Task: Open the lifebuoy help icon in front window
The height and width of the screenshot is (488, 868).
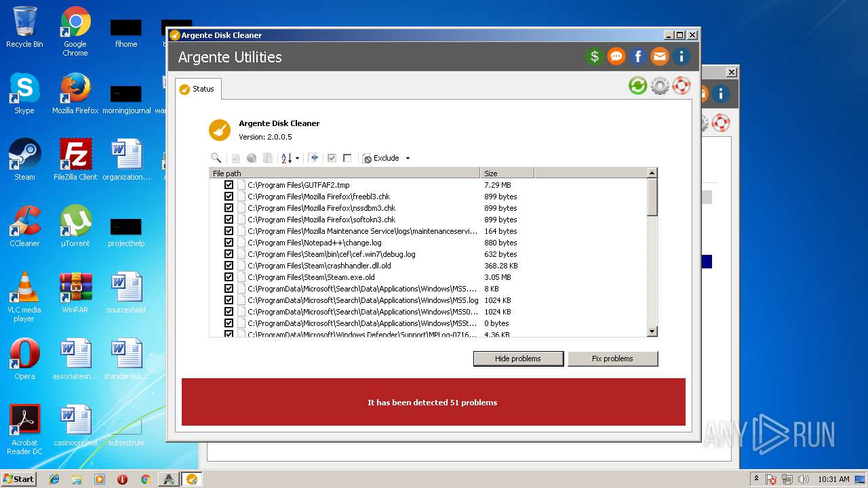Action: coord(682,85)
